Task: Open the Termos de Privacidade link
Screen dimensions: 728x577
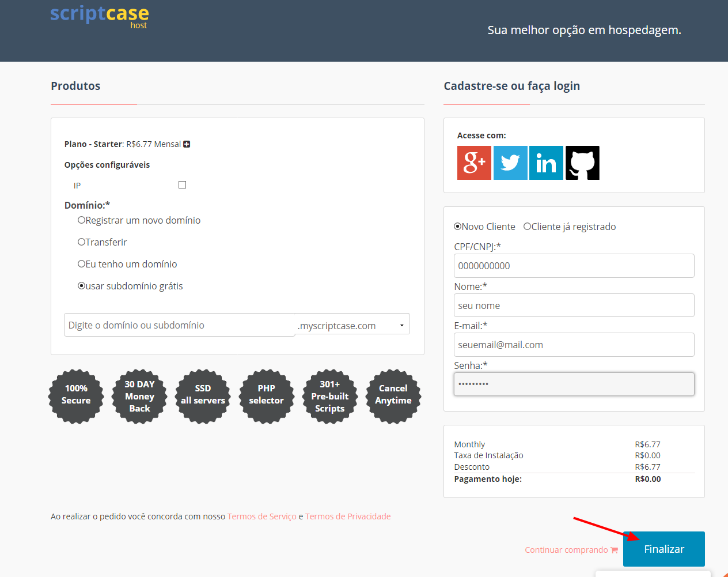Action: [348, 516]
